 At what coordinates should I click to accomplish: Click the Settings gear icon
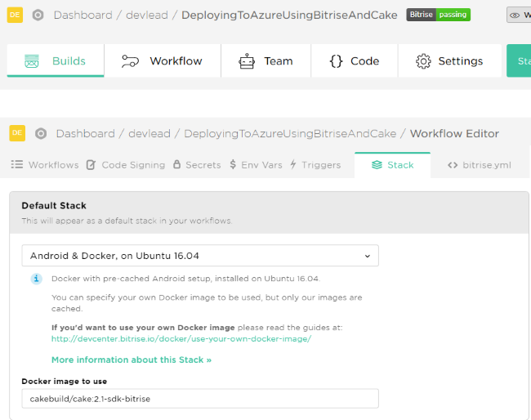(x=423, y=61)
